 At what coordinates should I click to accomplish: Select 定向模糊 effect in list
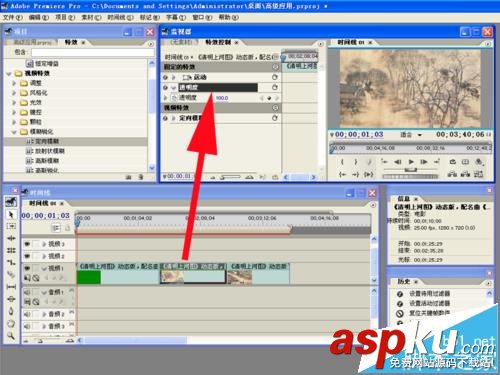tap(47, 141)
